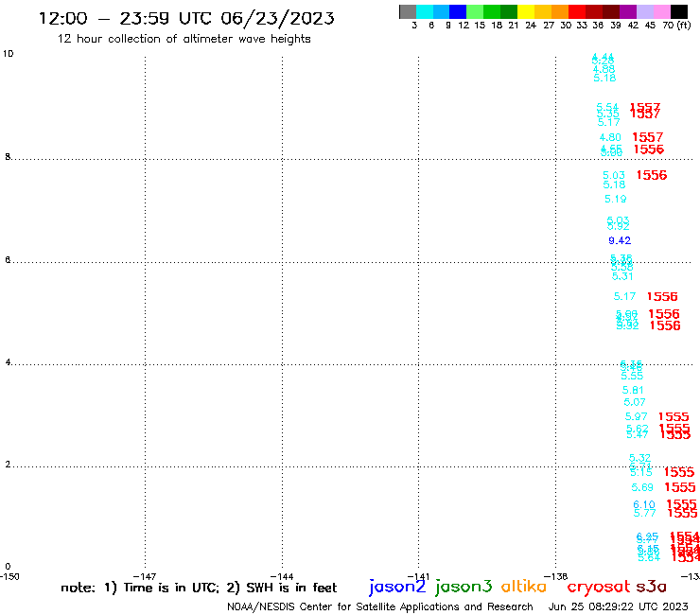This screenshot has width=700, height=615.
Task: Click the '12 hour collection of altimeter' subtitle
Action: (x=184, y=39)
